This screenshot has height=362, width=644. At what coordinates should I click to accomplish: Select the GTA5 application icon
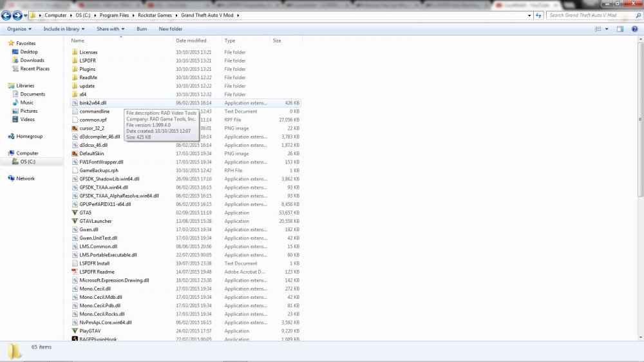click(x=74, y=213)
